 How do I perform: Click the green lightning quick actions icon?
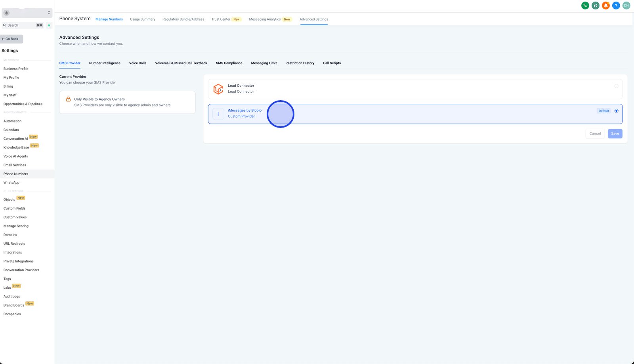pos(49,25)
